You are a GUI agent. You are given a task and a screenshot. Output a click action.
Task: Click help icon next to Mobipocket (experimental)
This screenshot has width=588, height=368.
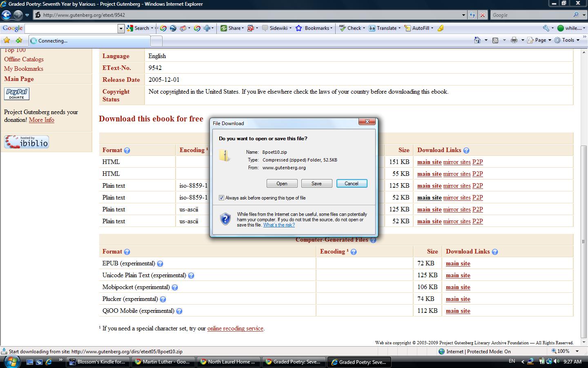pos(175,287)
